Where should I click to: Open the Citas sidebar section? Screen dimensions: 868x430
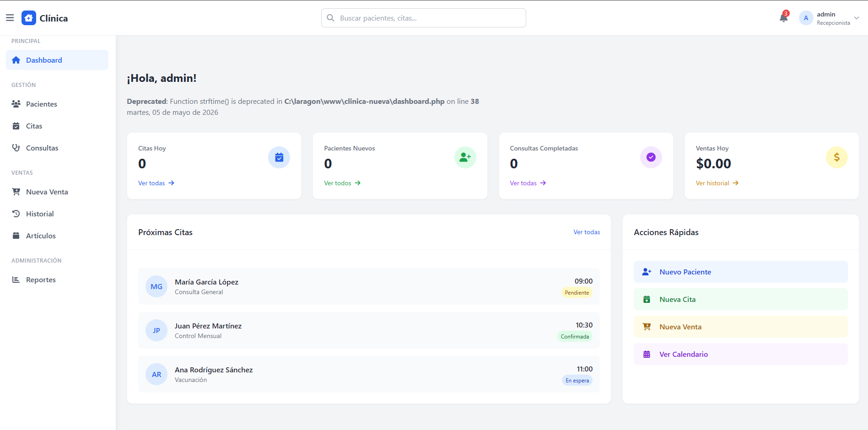57,126
